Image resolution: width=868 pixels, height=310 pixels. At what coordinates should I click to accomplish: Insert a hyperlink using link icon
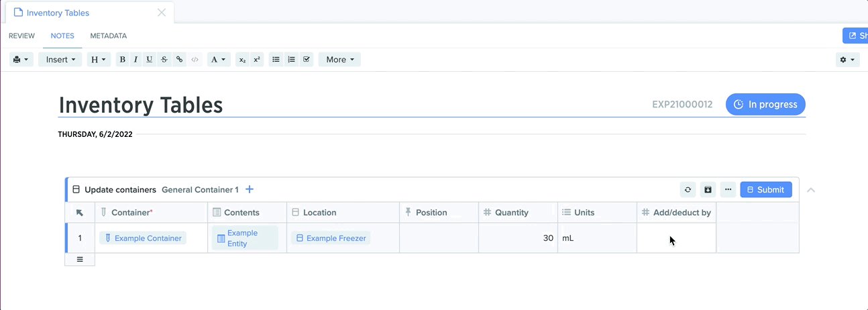[x=179, y=60]
